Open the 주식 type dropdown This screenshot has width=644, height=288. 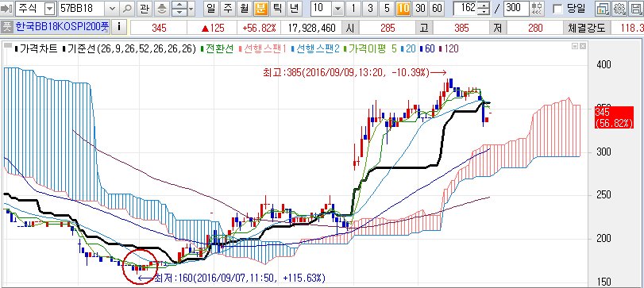tap(48, 8)
